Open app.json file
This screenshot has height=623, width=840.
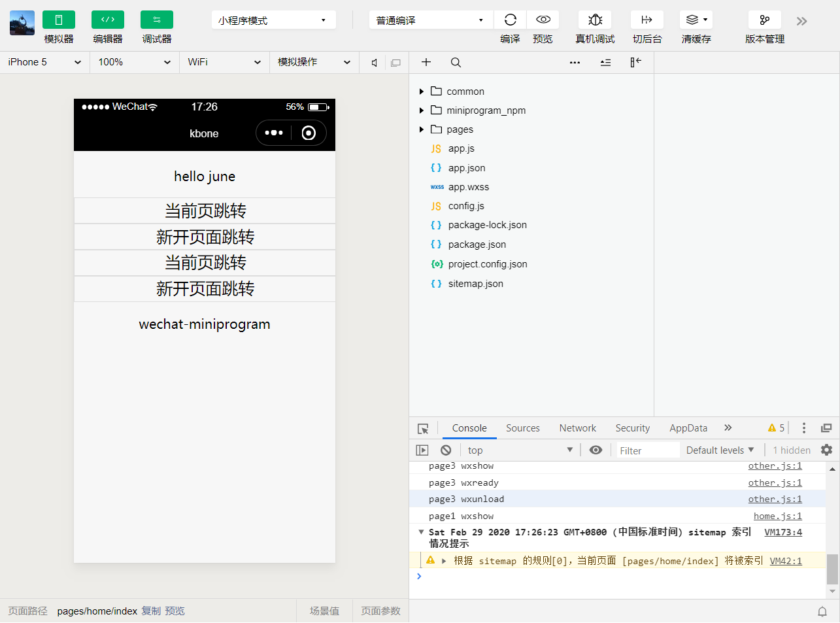click(x=467, y=168)
